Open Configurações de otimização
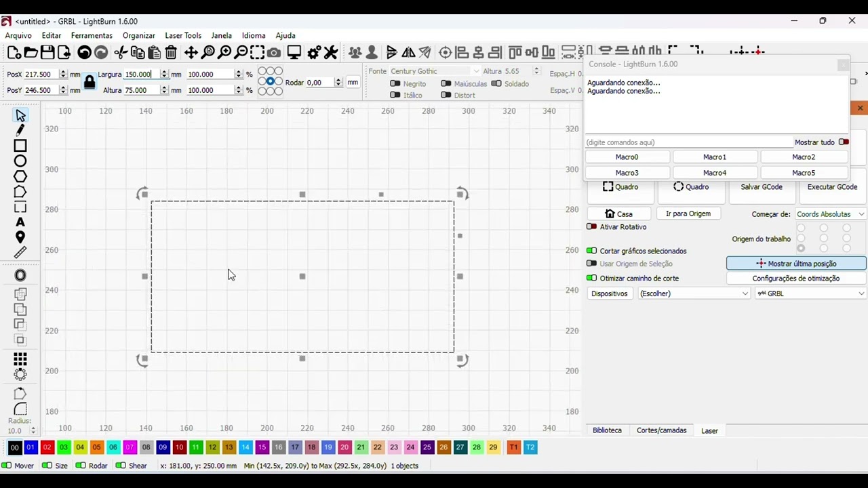 click(796, 279)
